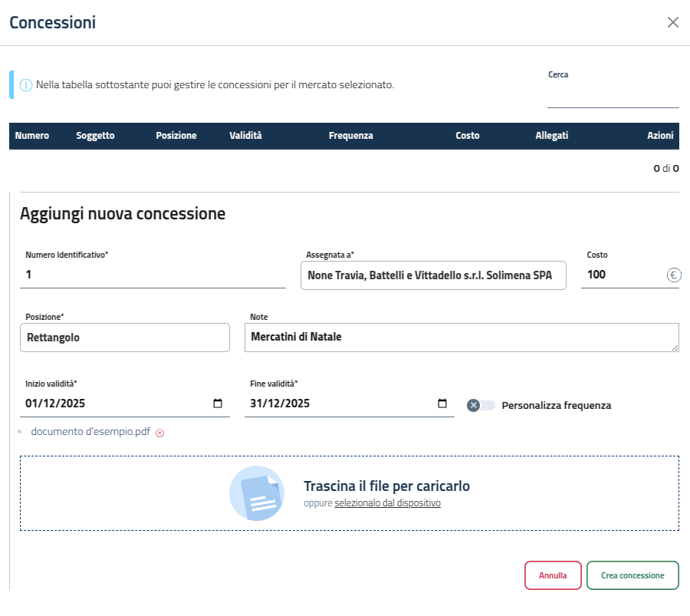Focus the Cerca search field
This screenshot has height=616, width=690.
613,97
